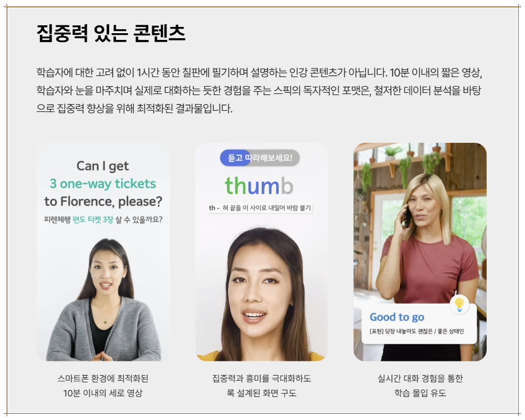
Task: Click the 'th - 혀 끝을' pronunciation hint label
Action: pyautogui.click(x=260, y=208)
